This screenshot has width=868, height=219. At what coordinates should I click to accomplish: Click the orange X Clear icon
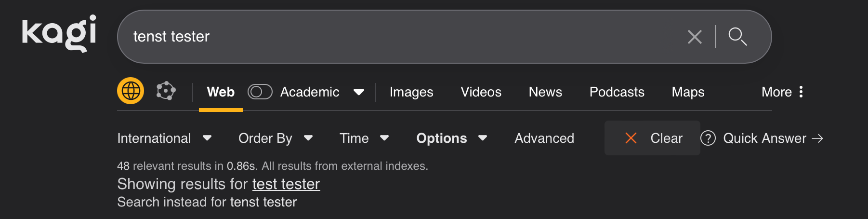(x=631, y=138)
